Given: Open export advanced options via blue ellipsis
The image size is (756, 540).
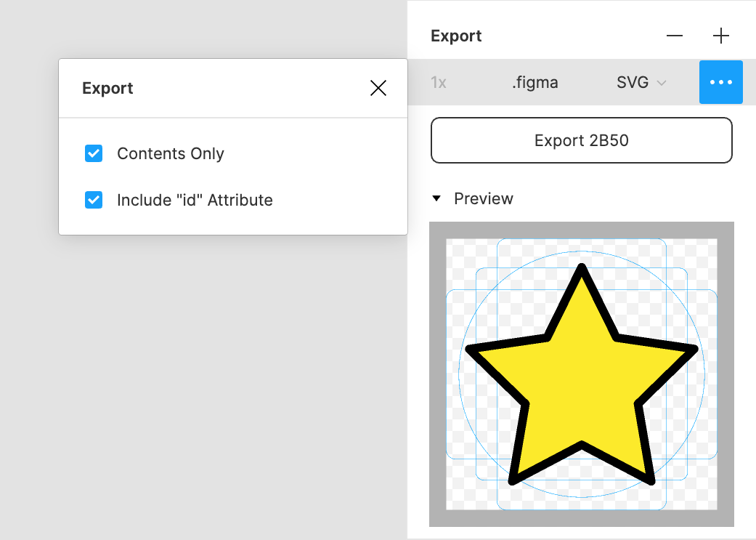Looking at the screenshot, I should tap(721, 82).
